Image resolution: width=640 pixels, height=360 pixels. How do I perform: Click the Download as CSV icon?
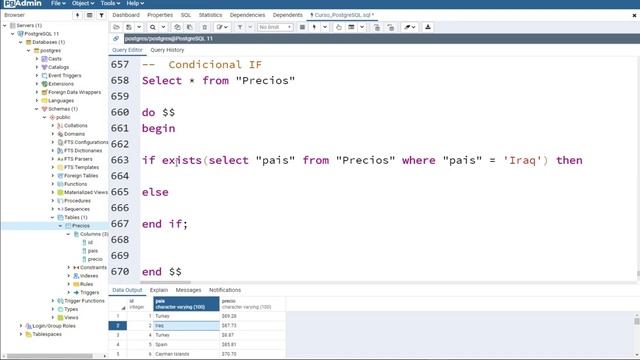tap(428, 27)
